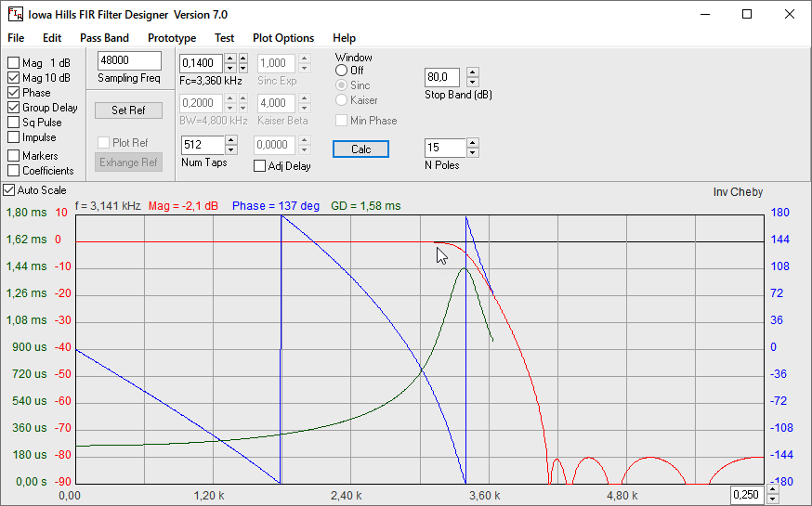The height and width of the screenshot is (506, 812).
Task: Click up arrow of bottom-right 0,250 spinner
Action: 771,490
